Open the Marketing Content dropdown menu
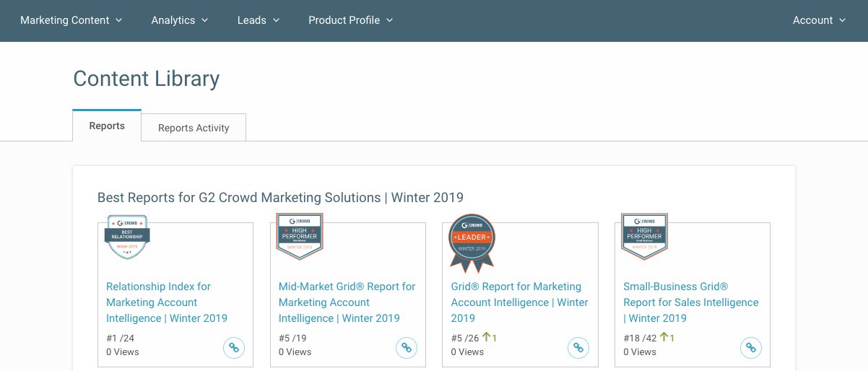The width and height of the screenshot is (868, 371). coord(71,20)
